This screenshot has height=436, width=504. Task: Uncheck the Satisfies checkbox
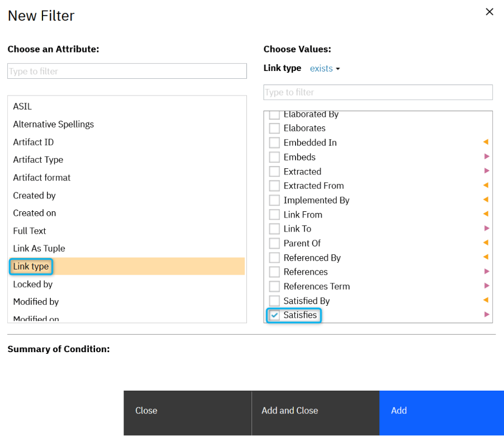tap(274, 315)
